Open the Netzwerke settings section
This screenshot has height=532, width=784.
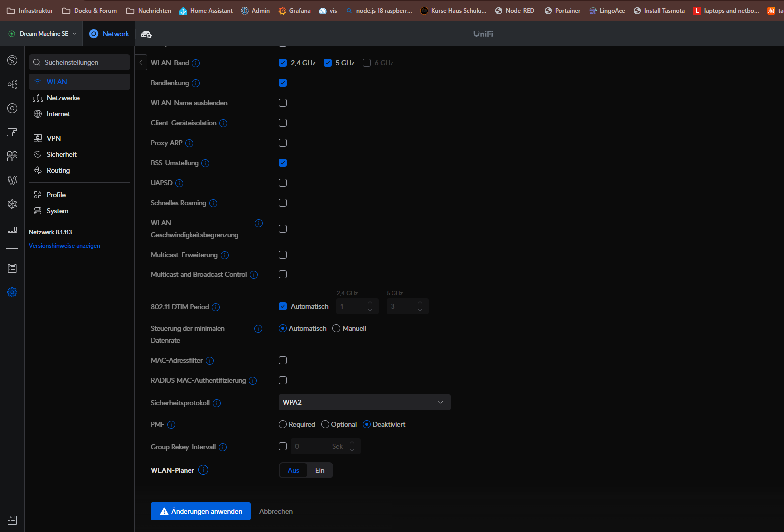tap(79, 98)
